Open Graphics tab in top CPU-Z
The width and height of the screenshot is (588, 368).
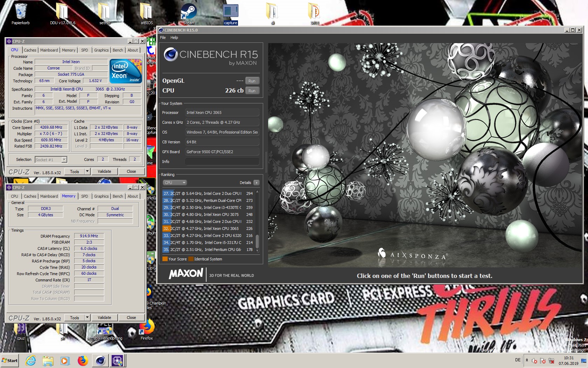pos(101,50)
